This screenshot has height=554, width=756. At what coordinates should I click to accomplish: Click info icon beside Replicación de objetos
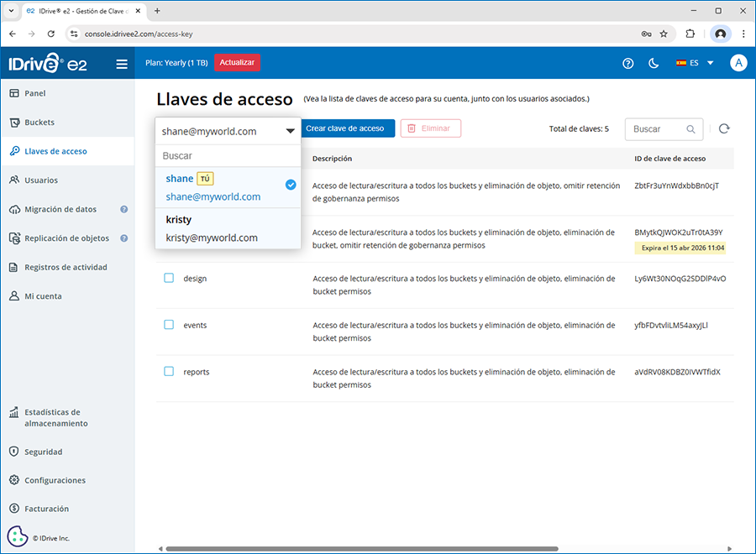(124, 238)
